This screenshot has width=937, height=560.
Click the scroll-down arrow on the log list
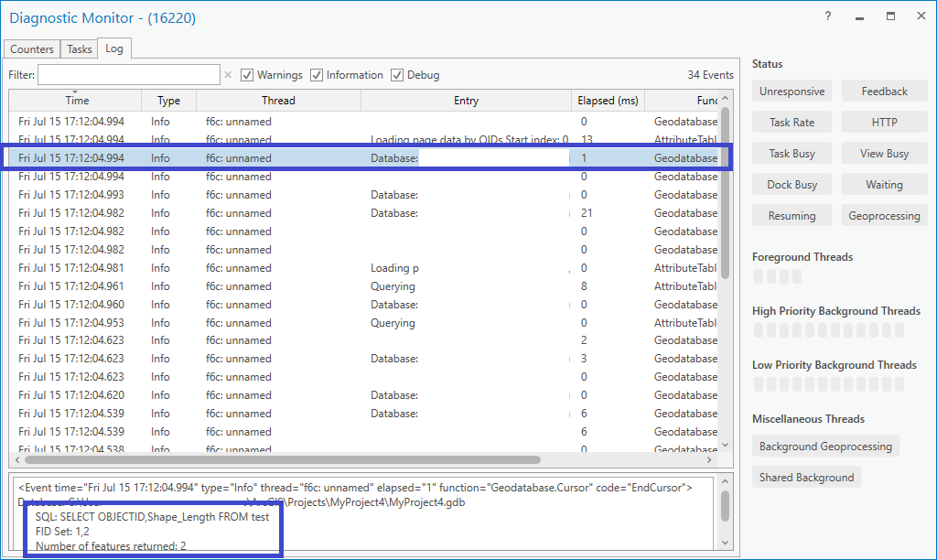726,445
